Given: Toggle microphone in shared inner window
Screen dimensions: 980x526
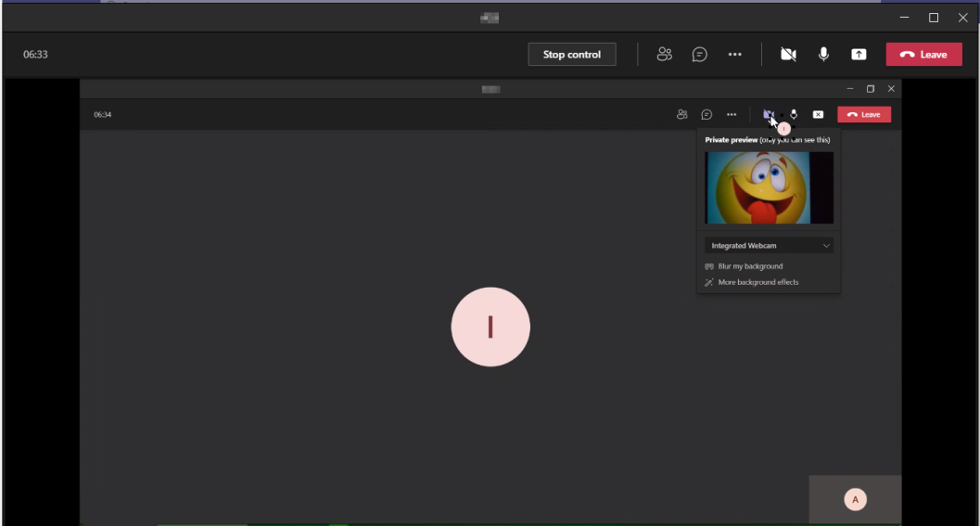Looking at the screenshot, I should click(794, 114).
